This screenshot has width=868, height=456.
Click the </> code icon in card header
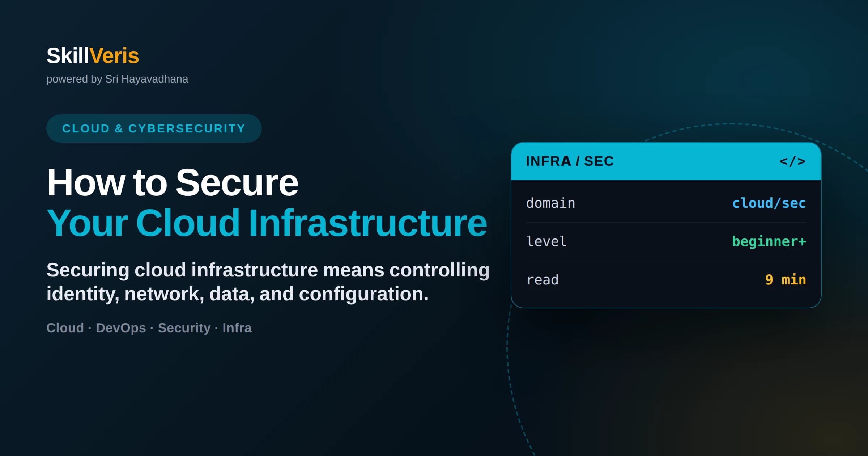click(792, 161)
